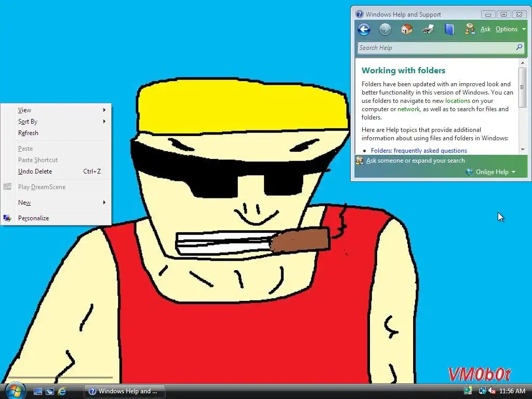Open the Help and Support home page
Viewport: 532px width, 399px height.
(x=406, y=30)
